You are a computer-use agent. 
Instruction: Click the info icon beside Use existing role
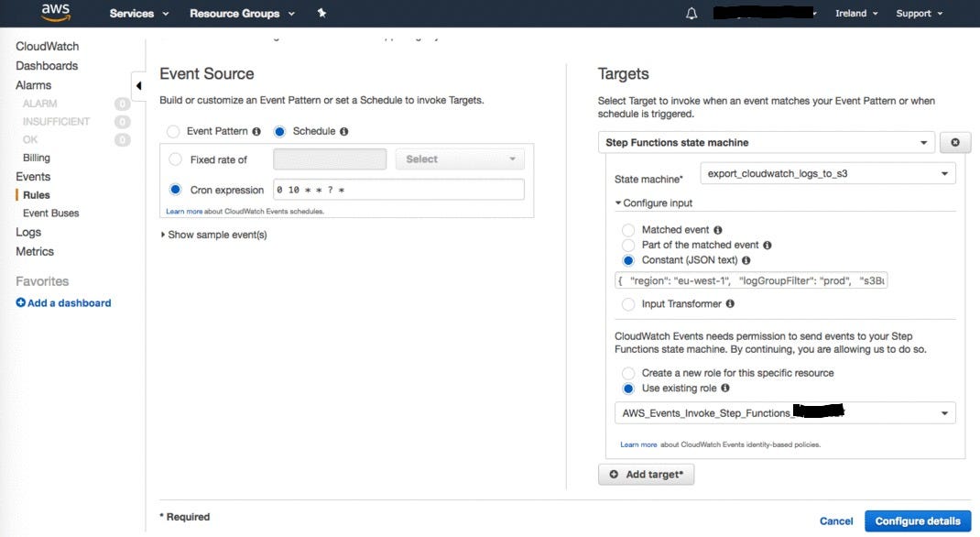[724, 388]
